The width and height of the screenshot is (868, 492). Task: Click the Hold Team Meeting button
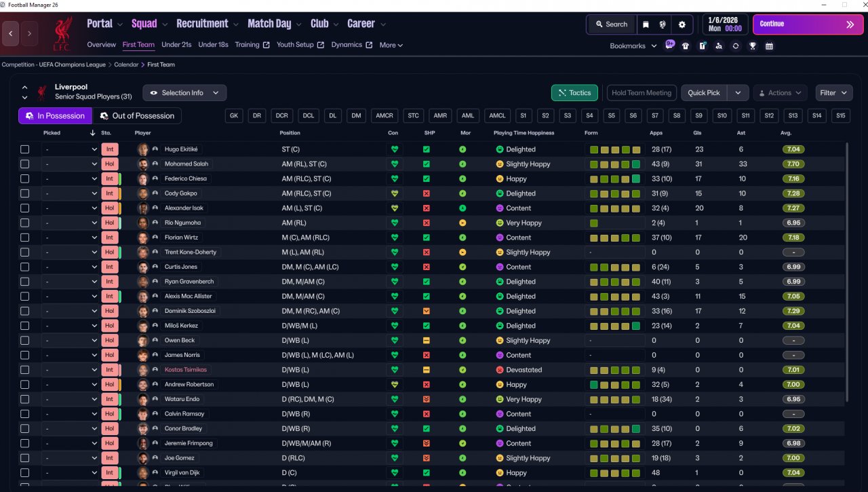point(642,93)
